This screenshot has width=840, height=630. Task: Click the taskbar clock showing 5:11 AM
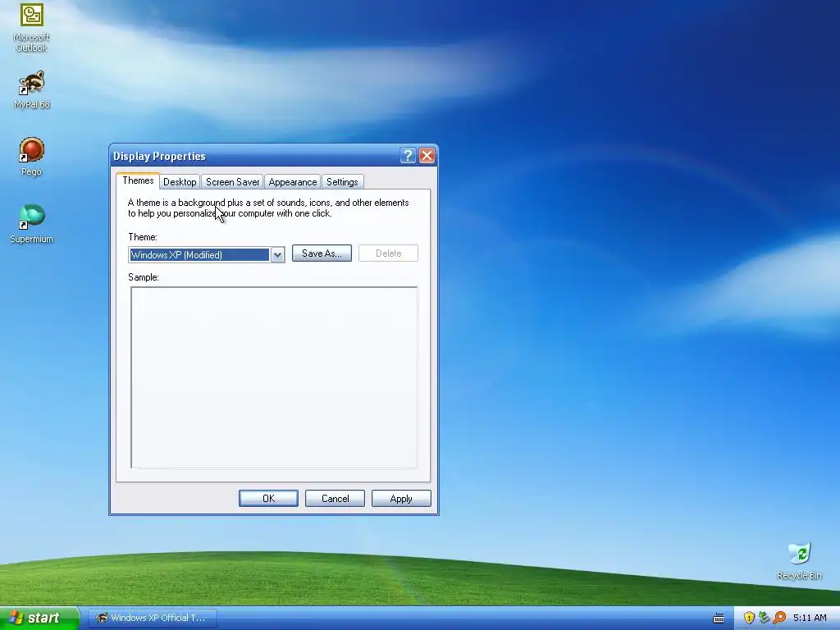810,618
